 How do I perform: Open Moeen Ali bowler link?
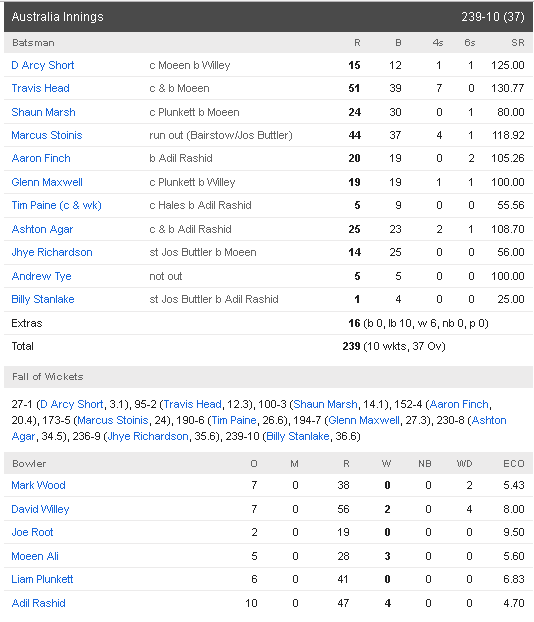(x=35, y=556)
